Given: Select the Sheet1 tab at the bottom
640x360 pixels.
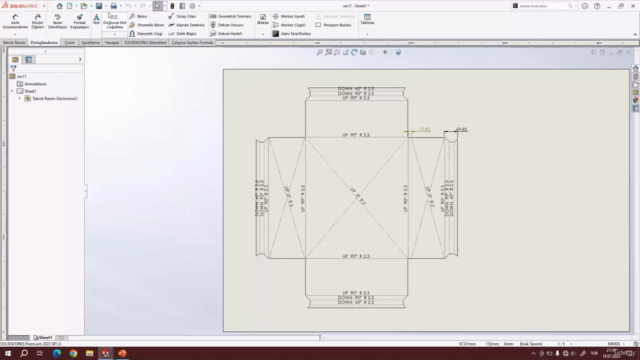Looking at the screenshot, I should (43, 338).
